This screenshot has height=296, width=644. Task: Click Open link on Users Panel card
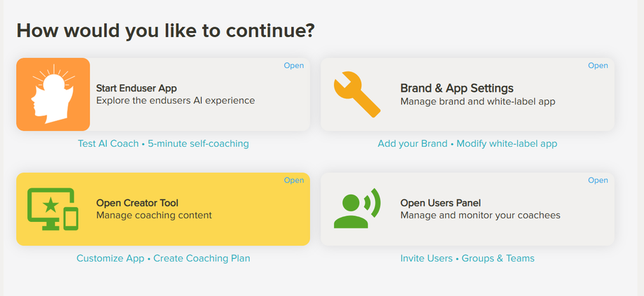[598, 181]
